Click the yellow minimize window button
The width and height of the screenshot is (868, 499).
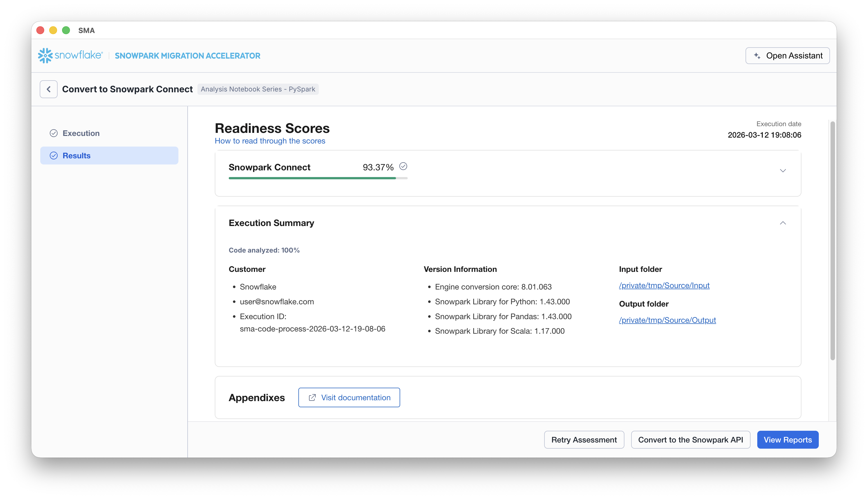(53, 30)
